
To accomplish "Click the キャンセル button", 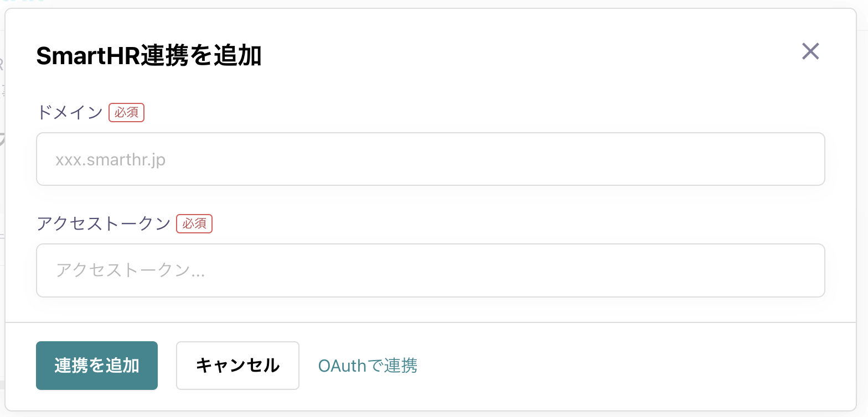I will coord(237,366).
